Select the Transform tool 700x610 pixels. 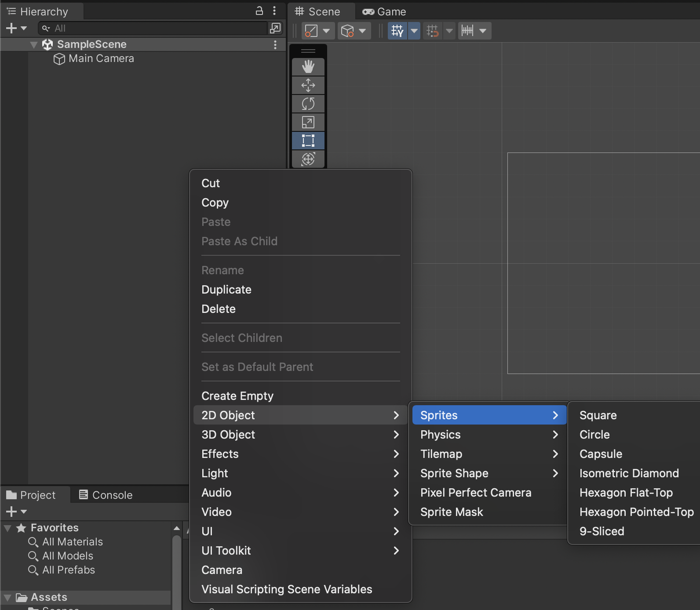coord(308,159)
